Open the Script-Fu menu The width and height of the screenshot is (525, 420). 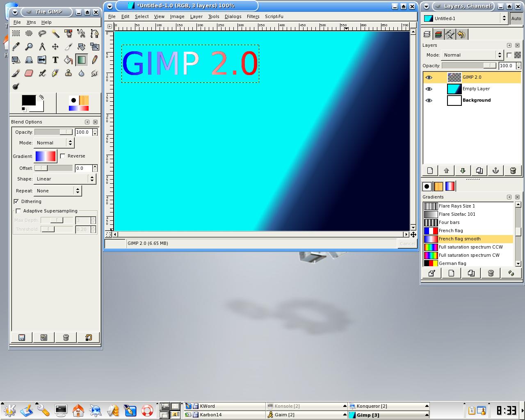pos(274,16)
